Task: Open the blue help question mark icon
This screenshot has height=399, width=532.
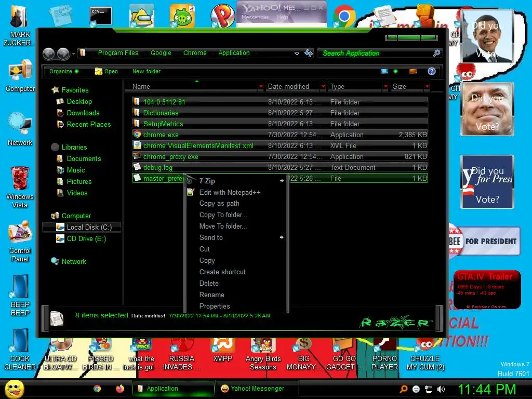Action: coord(431,71)
